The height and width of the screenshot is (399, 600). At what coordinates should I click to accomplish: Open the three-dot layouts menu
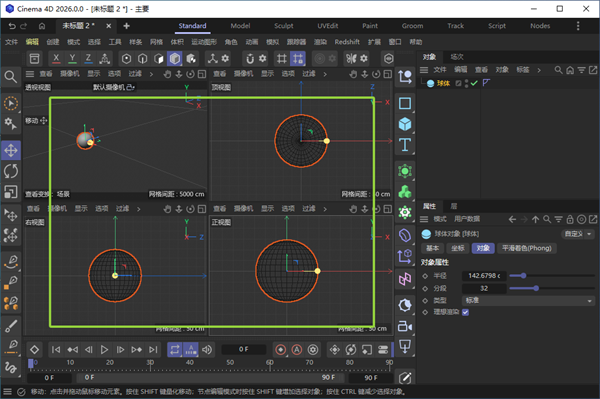tap(578, 26)
